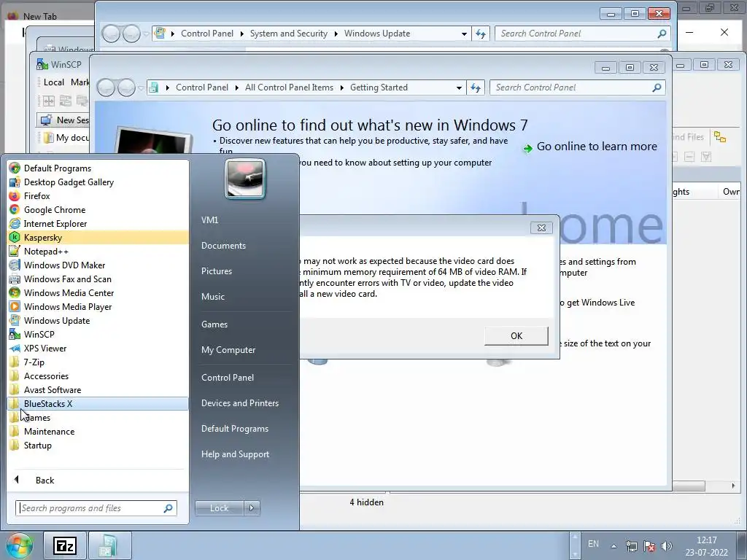Open VM1 user folder
The width and height of the screenshot is (747, 560).
tap(209, 220)
